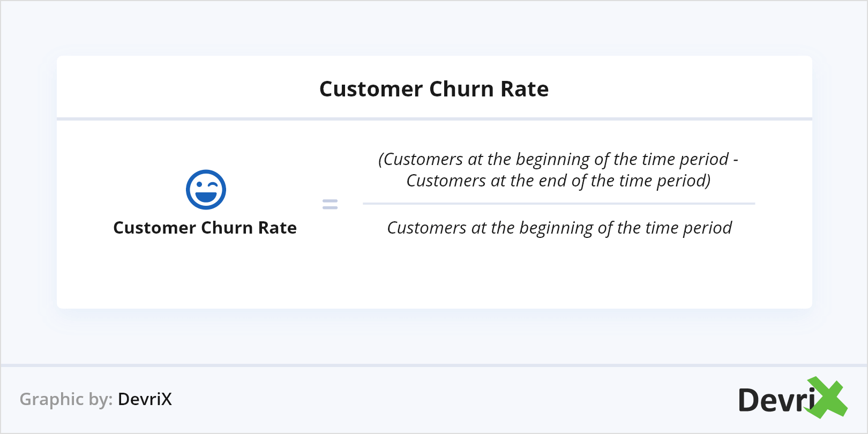Viewport: 868px width, 434px height.
Task: Click the fraction divider line in the formula
Action: 558,204
